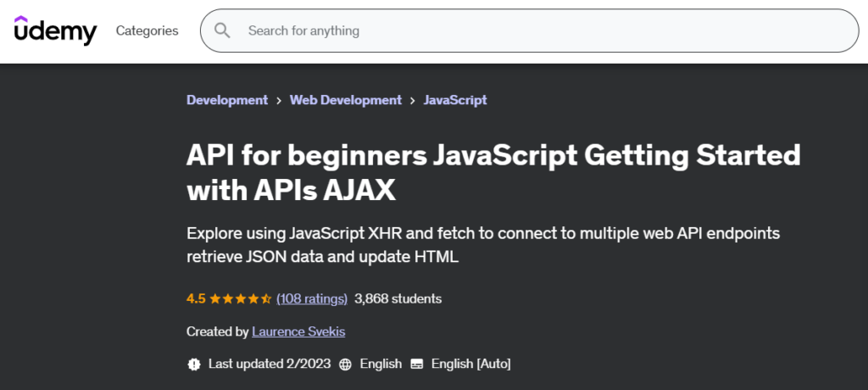Click the 4.5 rating score
868x390 pixels.
(x=196, y=299)
